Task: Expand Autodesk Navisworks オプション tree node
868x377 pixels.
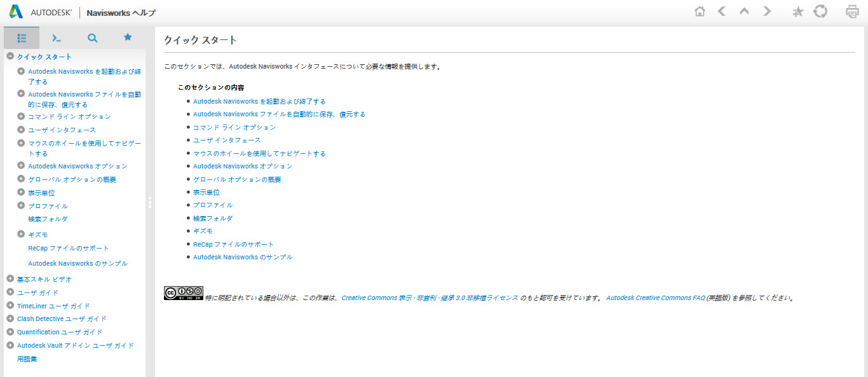Action: coord(21,166)
